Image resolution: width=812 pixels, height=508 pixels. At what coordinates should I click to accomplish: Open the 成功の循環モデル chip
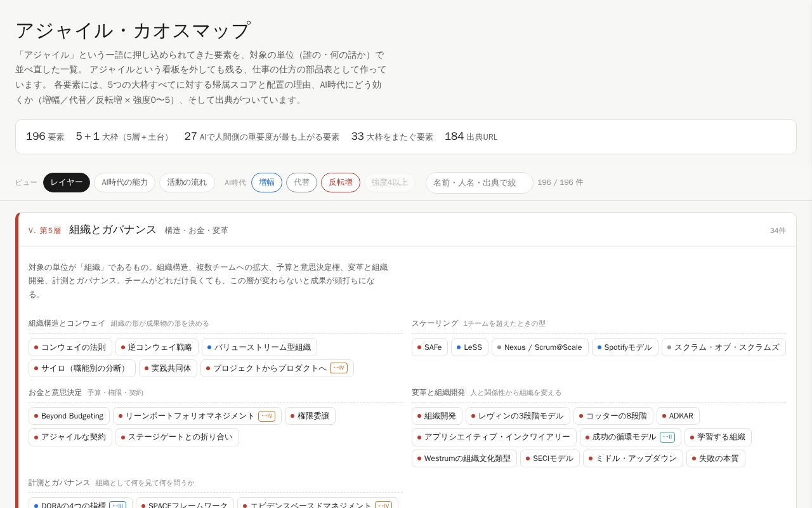pyautogui.click(x=631, y=437)
